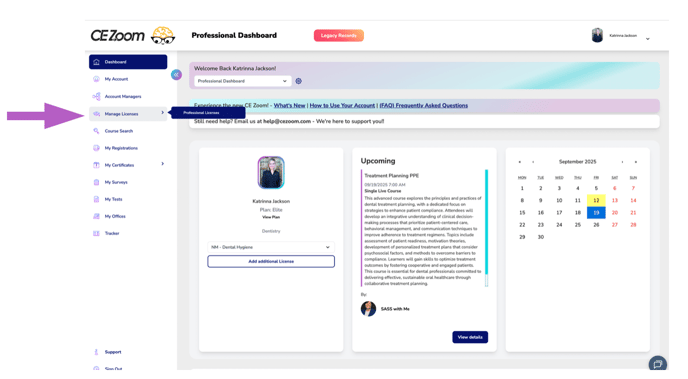Expand My Certificates submenu chevron

(162, 164)
